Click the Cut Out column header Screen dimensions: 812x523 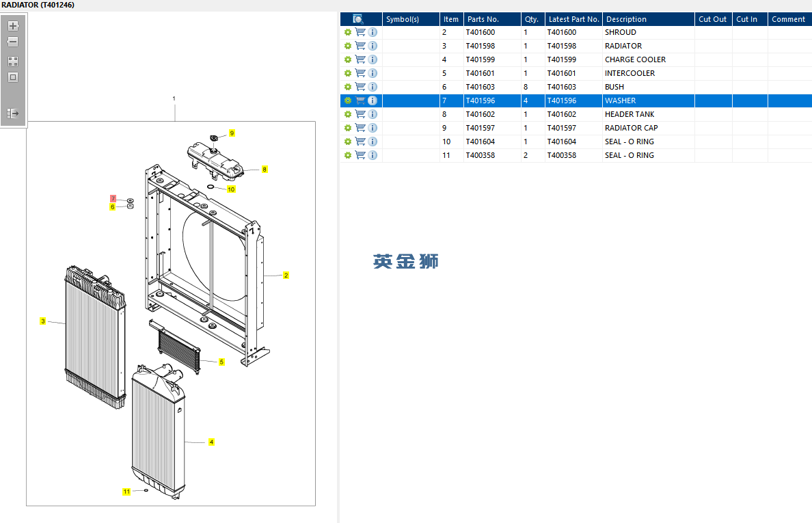point(713,19)
